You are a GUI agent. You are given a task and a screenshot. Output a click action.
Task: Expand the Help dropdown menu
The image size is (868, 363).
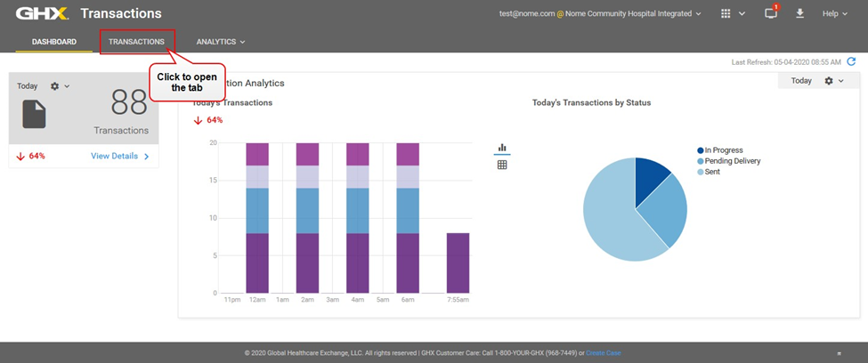(835, 13)
